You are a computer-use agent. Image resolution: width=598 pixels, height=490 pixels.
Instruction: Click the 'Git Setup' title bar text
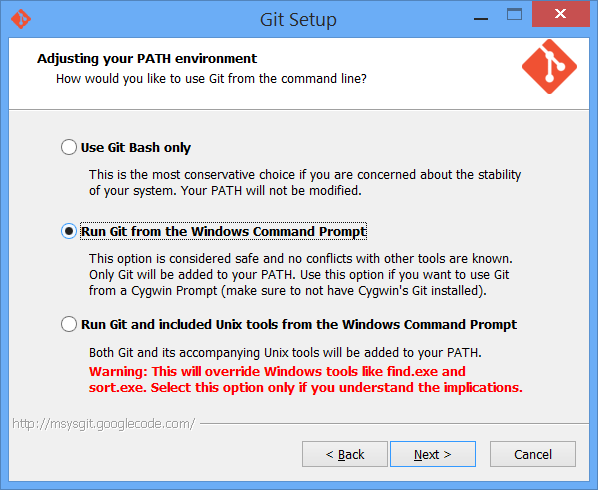click(298, 19)
